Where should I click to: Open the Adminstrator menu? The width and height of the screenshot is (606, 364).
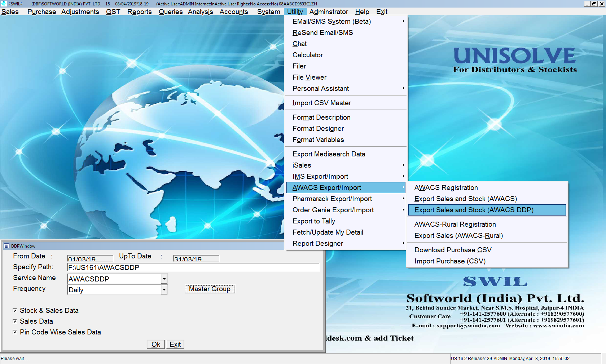click(x=329, y=12)
